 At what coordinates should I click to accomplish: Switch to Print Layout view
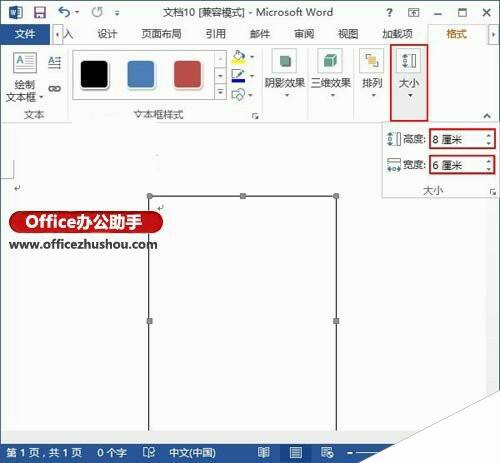[296, 453]
